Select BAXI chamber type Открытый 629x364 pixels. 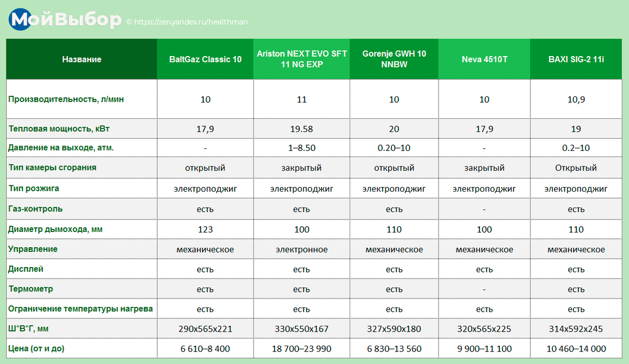[576, 168]
